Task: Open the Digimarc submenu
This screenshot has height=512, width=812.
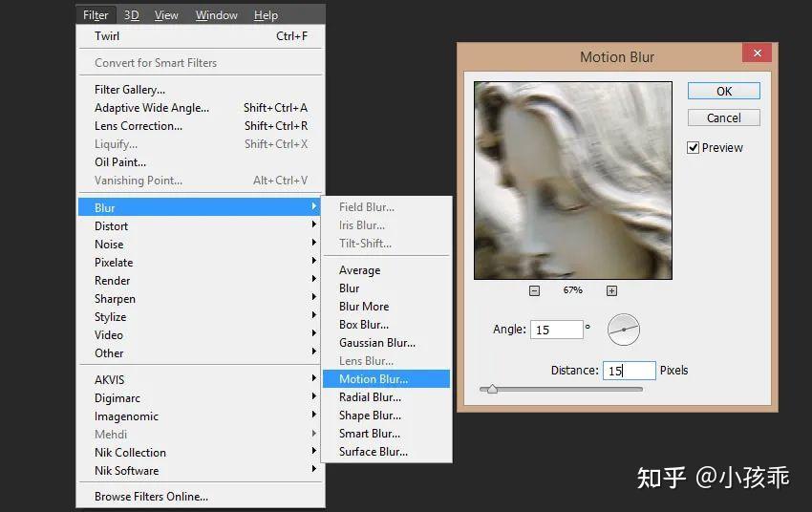Action: click(199, 397)
